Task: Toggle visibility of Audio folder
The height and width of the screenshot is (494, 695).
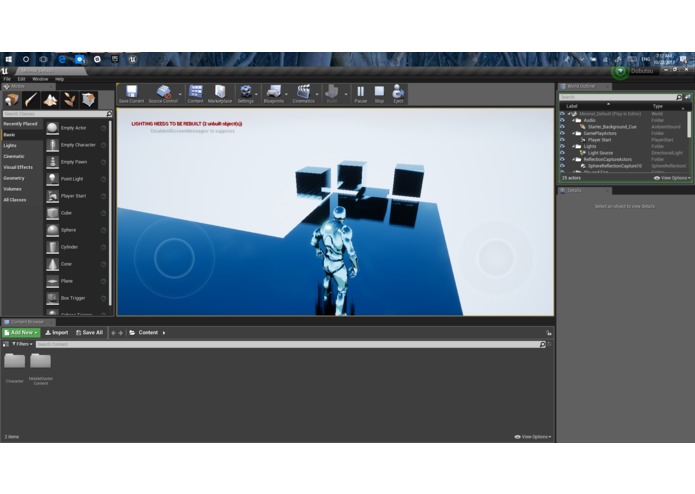Action: tap(562, 120)
